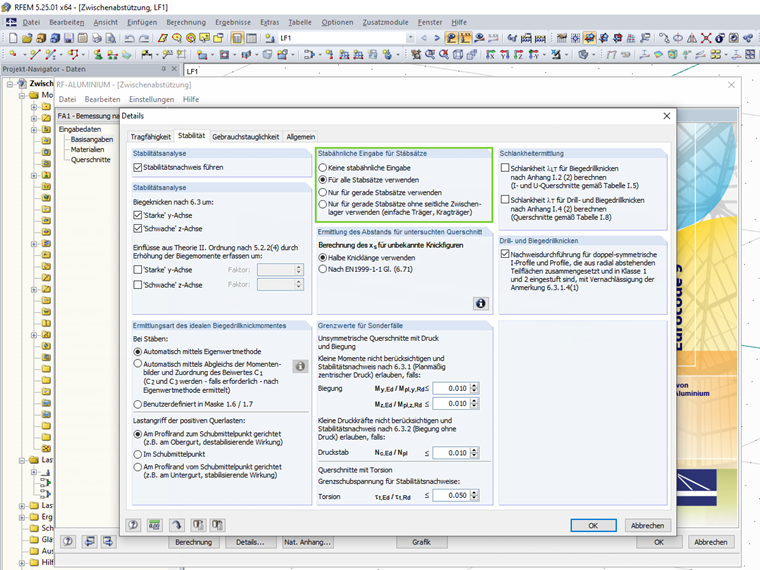Select Nur für gerade Stabsätze verwenden
This screenshot has width=760, height=570.
tap(322, 192)
